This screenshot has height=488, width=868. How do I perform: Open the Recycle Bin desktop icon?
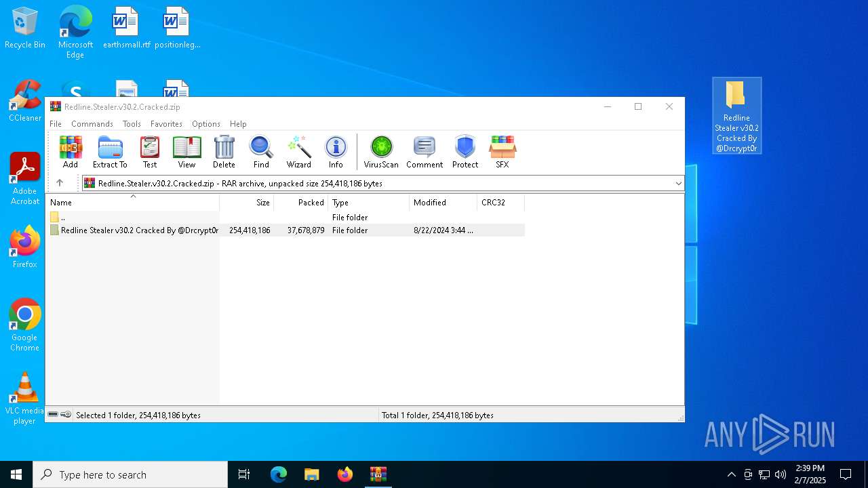click(25, 28)
